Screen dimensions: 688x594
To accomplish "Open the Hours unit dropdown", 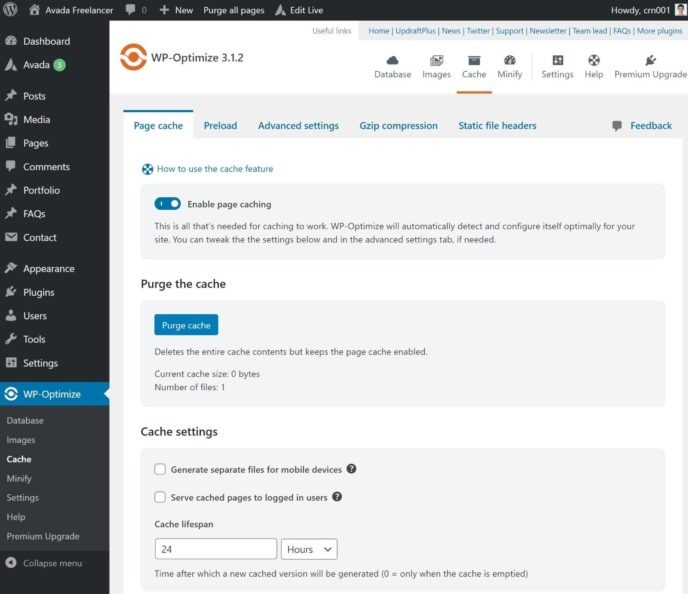I will point(309,549).
